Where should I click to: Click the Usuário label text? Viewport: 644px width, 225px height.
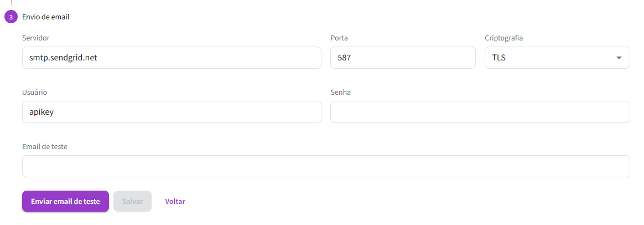point(35,93)
